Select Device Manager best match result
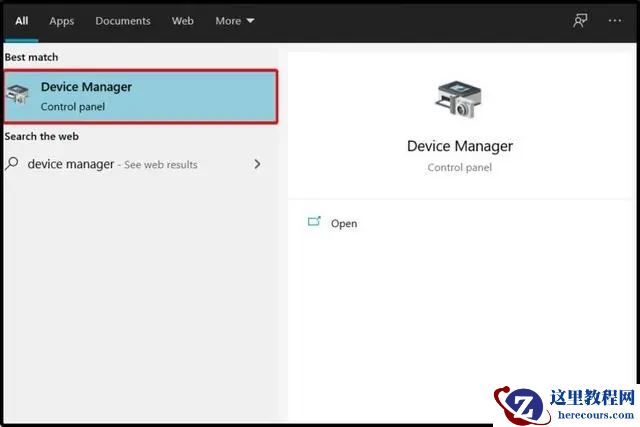640x427 pixels. (141, 96)
